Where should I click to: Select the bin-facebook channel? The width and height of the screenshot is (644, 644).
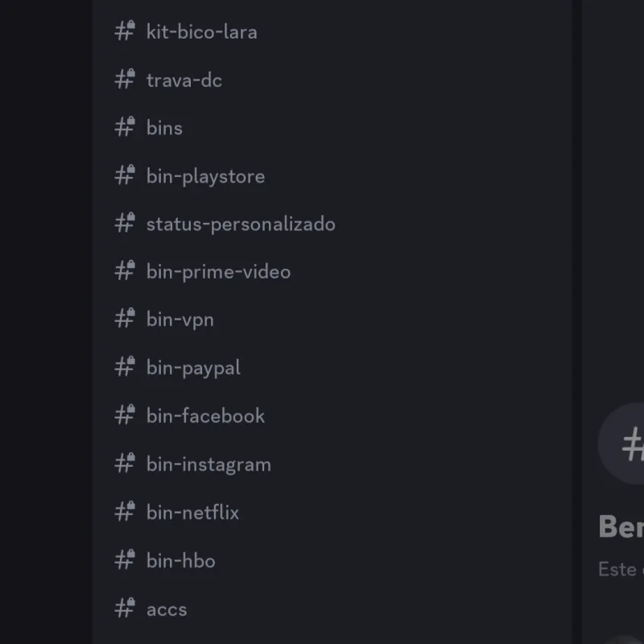point(204,415)
